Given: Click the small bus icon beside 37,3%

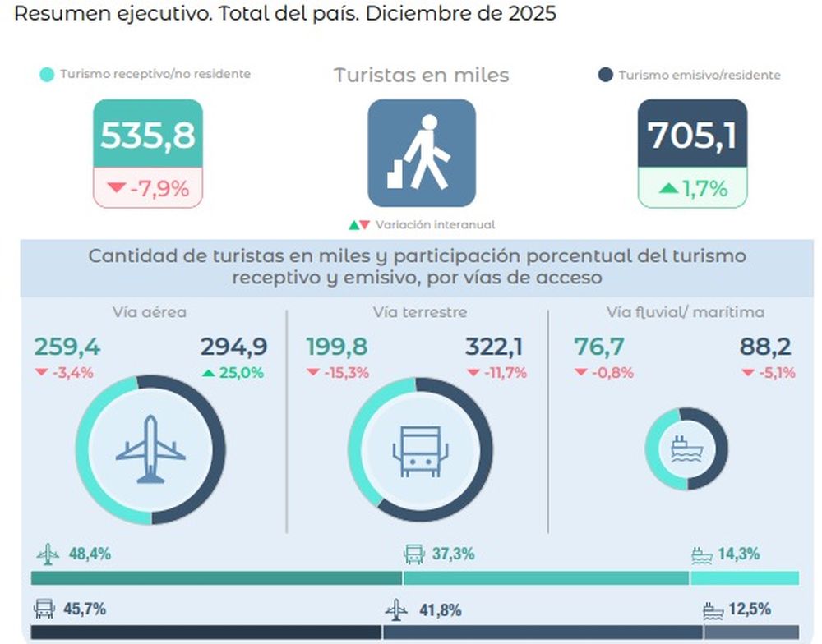Looking at the screenshot, I should pos(413,554).
